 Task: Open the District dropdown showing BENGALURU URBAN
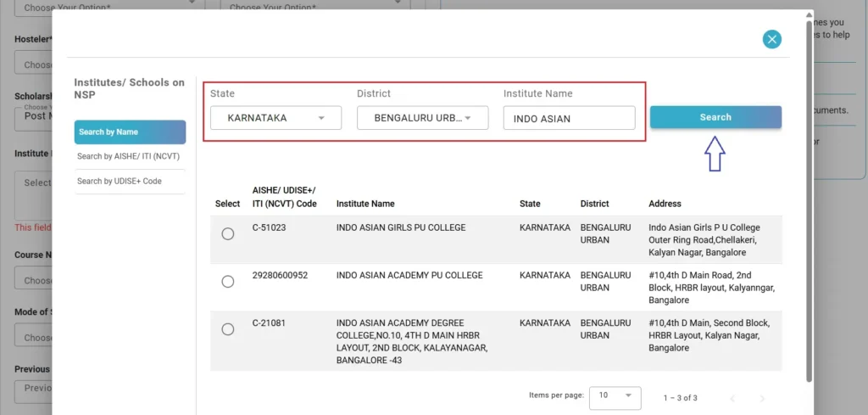tap(422, 118)
